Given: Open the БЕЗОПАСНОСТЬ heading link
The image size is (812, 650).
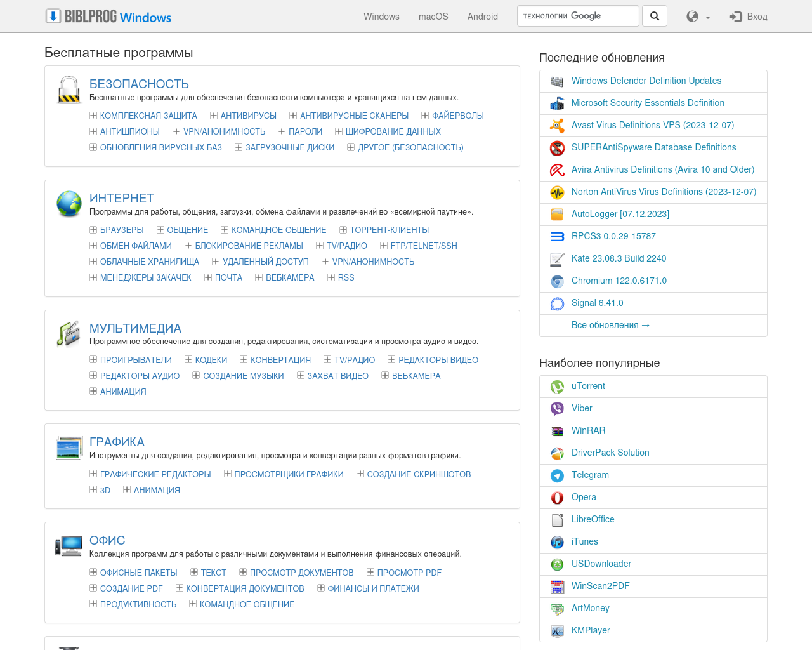Looking at the screenshot, I should [139, 84].
